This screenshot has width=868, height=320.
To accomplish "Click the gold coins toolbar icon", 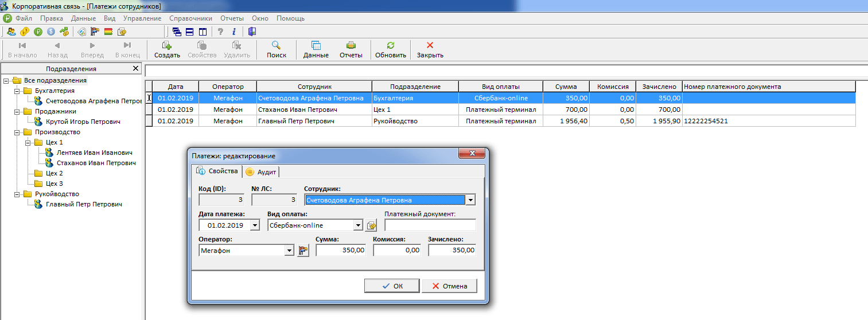I will coord(25,32).
